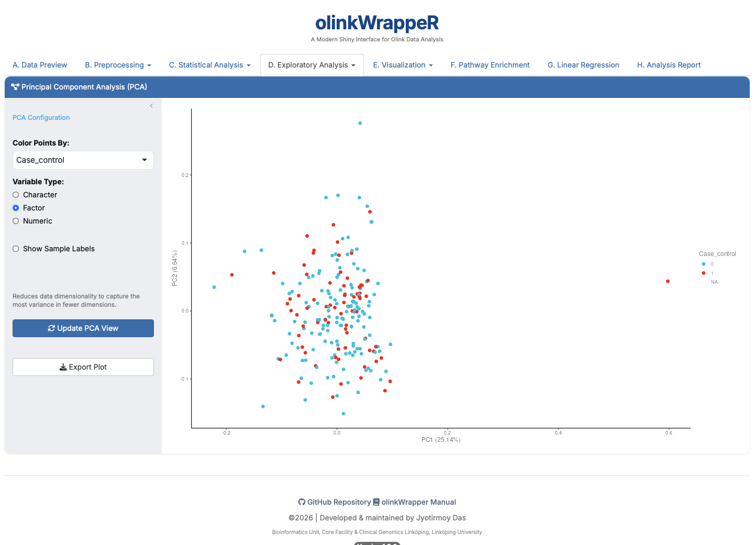Expand the C. Statistical Analysis menu

[x=209, y=65]
